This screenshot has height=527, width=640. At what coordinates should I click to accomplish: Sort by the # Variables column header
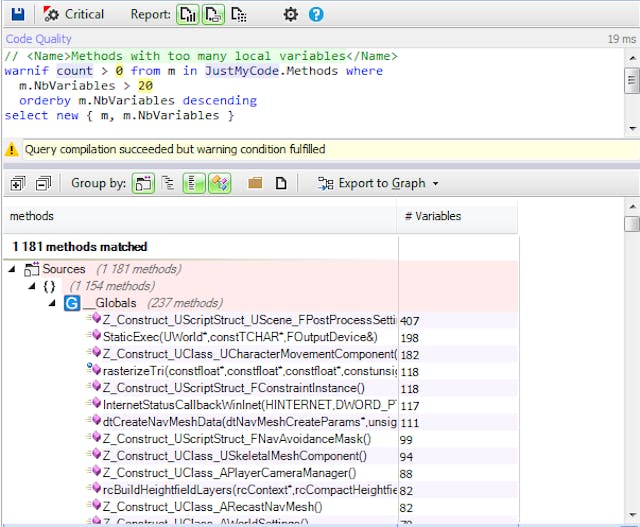pyautogui.click(x=432, y=216)
